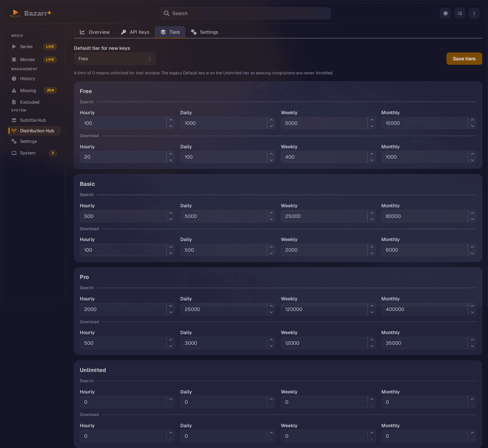Decrement Free Search Monthly value
Screen dimensions: 488x448
472,126
